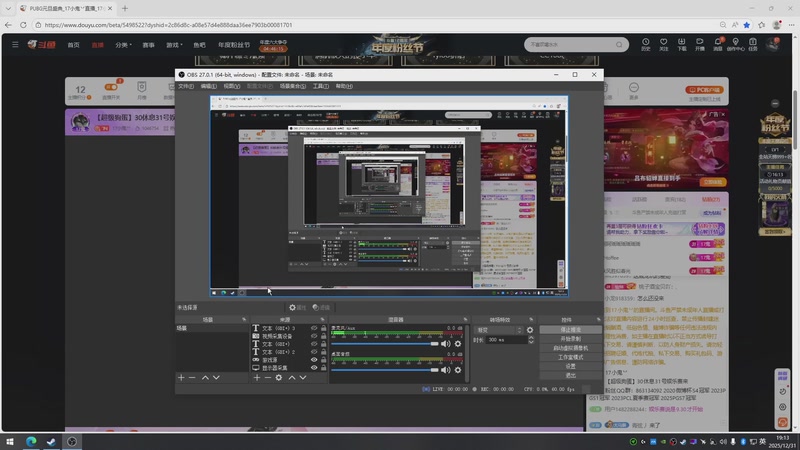Toggle lock on 显示器采集 source
The image size is (800, 450).
point(323,368)
